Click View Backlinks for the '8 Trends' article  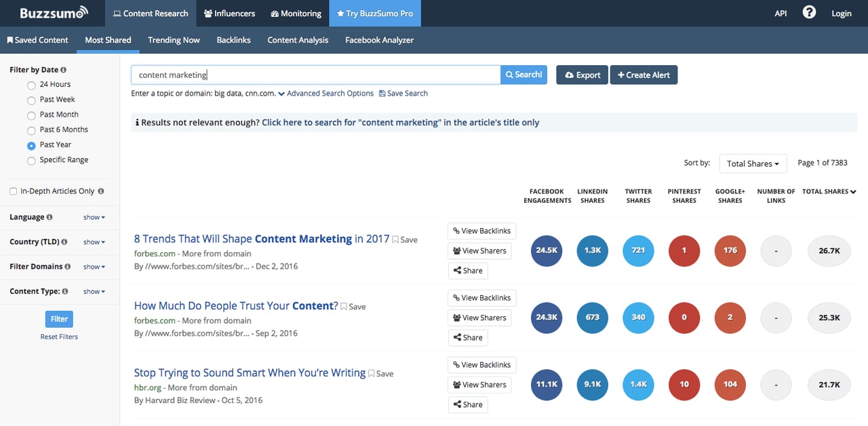pyautogui.click(x=481, y=231)
